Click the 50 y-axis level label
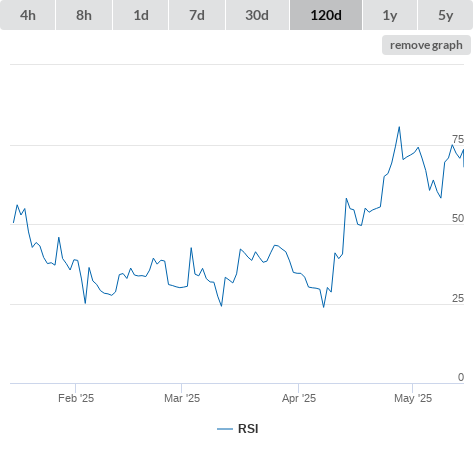Viewport: 474px width, 455px height. 458,218
